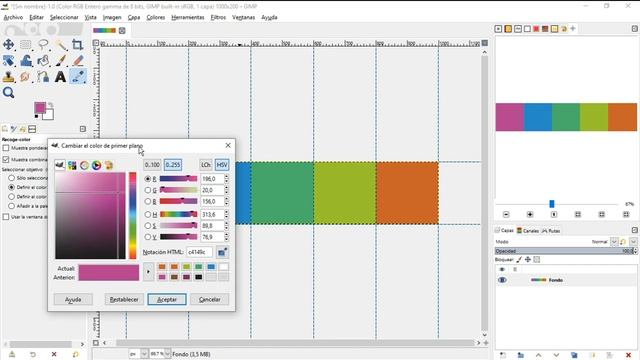The image size is (640, 360).
Task: Select the B channel radio button
Action: [x=148, y=201]
